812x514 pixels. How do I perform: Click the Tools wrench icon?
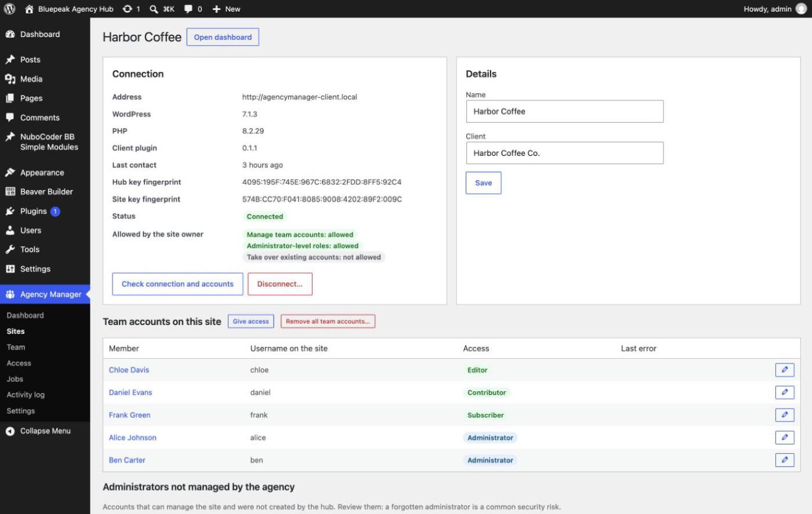[x=10, y=249]
